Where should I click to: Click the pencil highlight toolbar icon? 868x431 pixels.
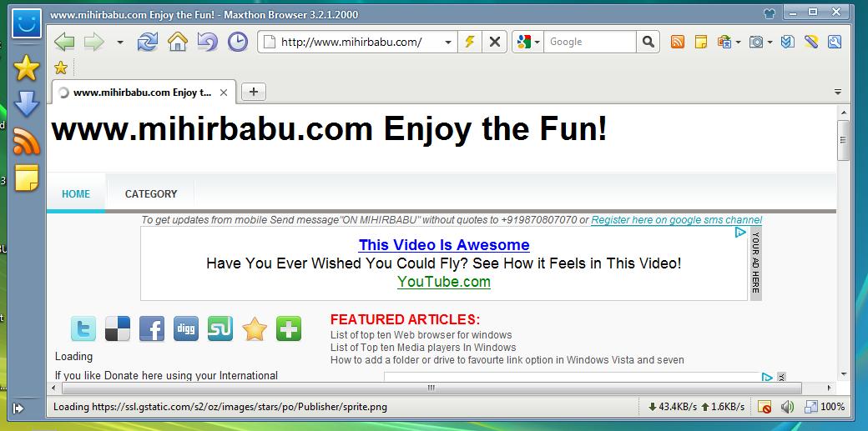pyautogui.click(x=811, y=42)
